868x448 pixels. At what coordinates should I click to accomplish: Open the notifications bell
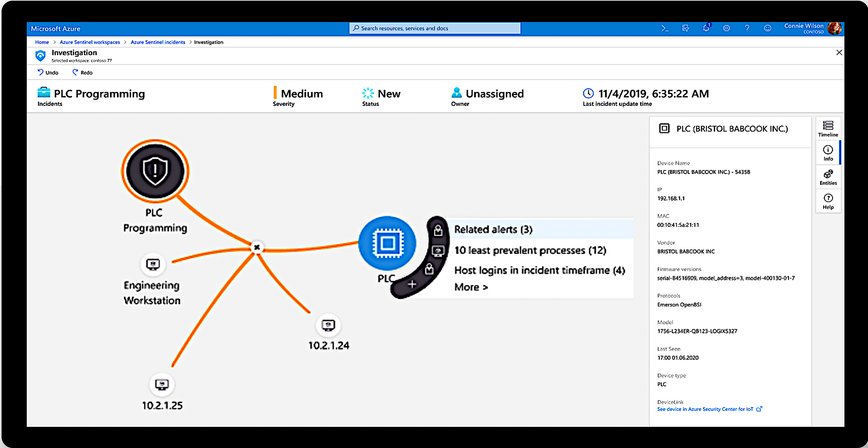click(x=706, y=28)
